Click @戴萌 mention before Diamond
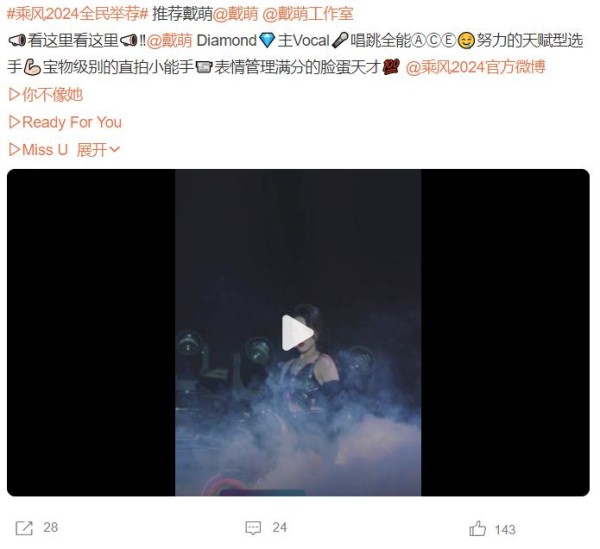 pyautogui.click(x=169, y=41)
